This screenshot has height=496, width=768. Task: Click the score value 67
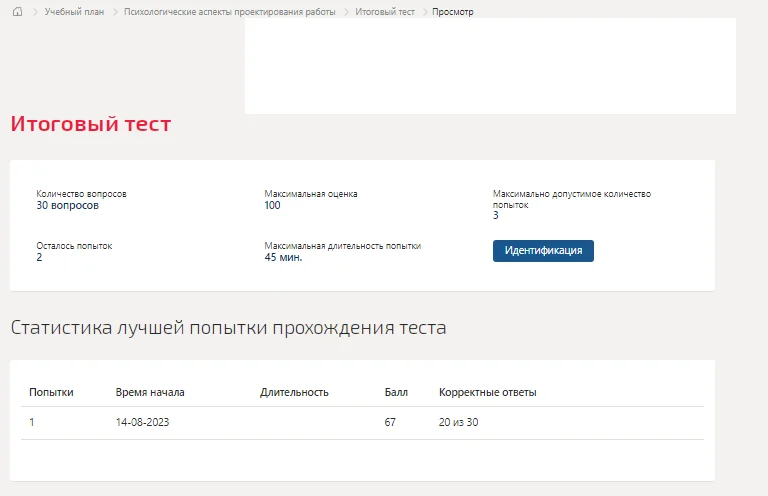[x=390, y=422]
